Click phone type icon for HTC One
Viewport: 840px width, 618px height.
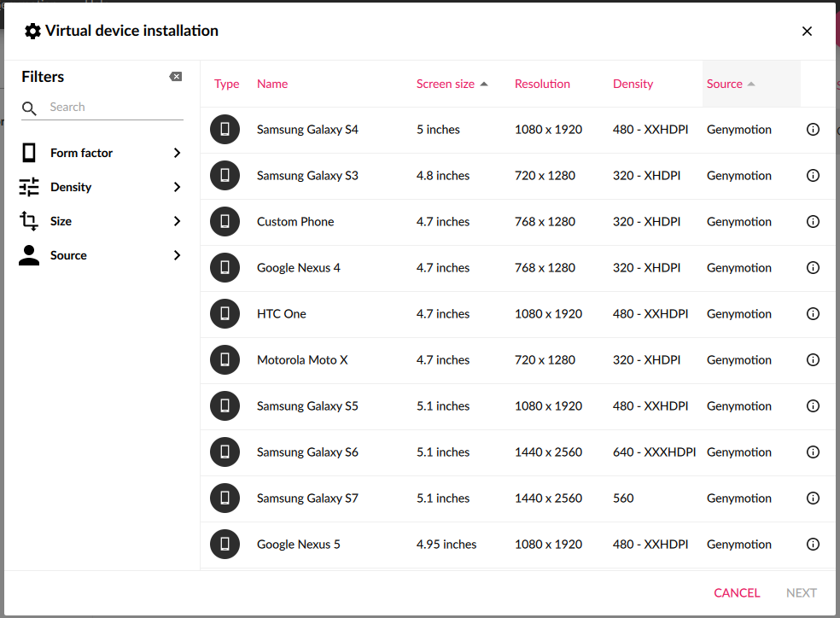click(225, 314)
